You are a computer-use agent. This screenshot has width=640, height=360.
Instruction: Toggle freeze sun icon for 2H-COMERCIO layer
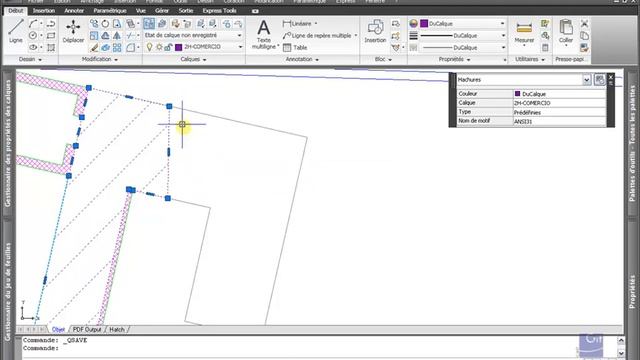(x=159, y=47)
